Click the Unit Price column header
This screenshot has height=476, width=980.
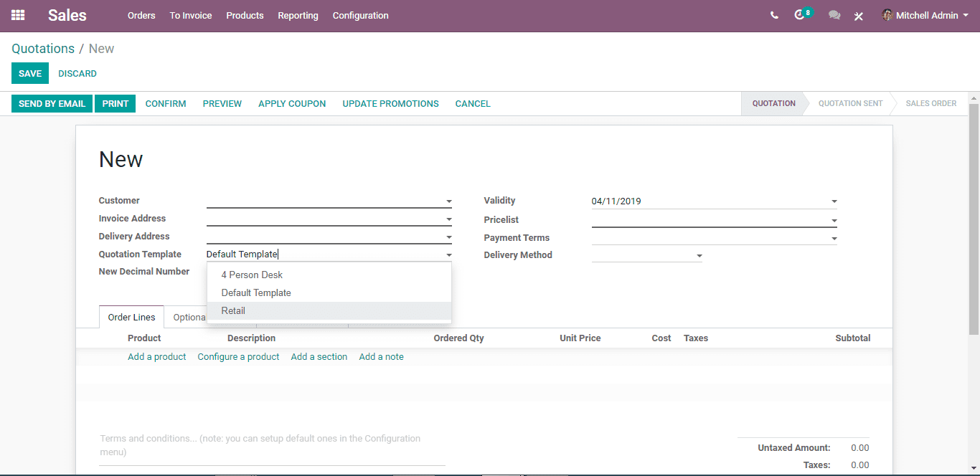tap(580, 338)
